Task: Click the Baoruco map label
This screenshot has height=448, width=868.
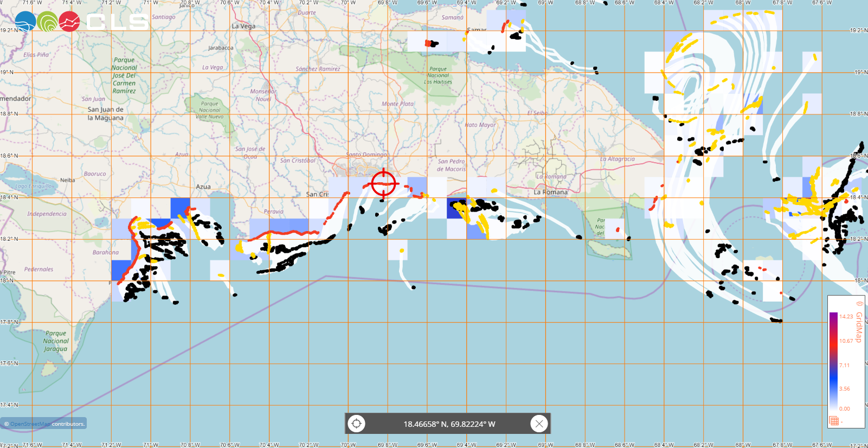Action: [x=95, y=174]
